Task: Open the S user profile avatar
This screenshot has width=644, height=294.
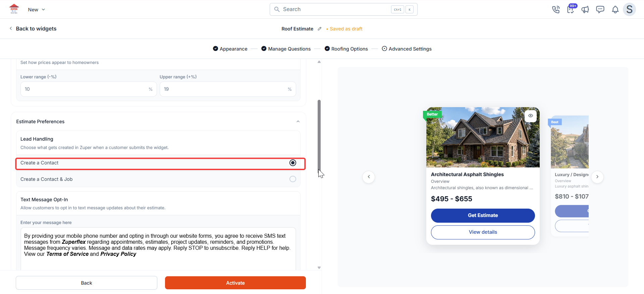Action: click(629, 9)
